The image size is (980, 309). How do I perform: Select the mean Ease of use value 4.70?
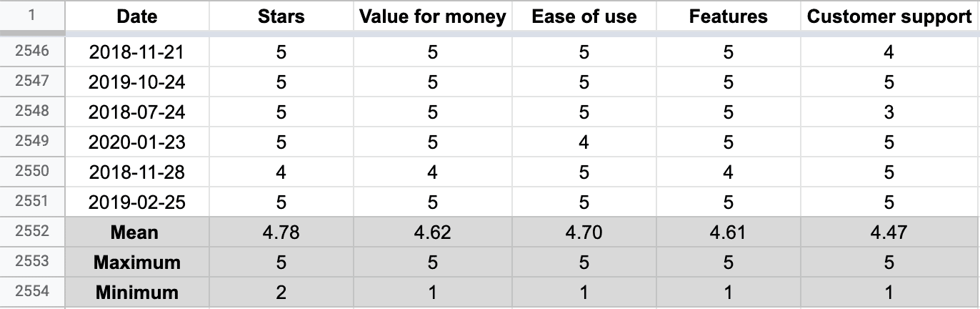(x=584, y=232)
